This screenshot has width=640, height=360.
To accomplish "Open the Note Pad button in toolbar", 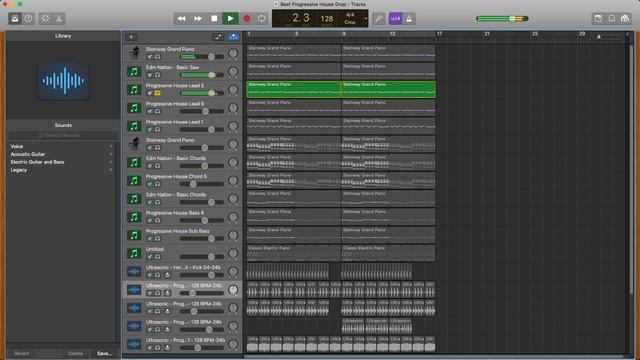I will click(x=598, y=19).
